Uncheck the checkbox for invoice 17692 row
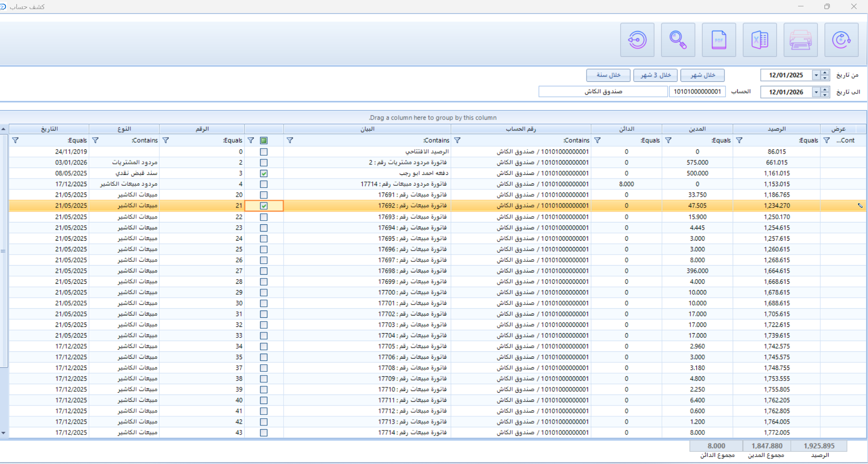This screenshot has height=464, width=868. coord(264,206)
